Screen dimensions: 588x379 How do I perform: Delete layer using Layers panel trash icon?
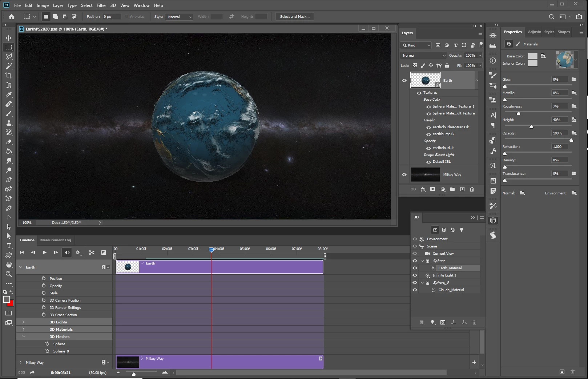click(x=472, y=189)
